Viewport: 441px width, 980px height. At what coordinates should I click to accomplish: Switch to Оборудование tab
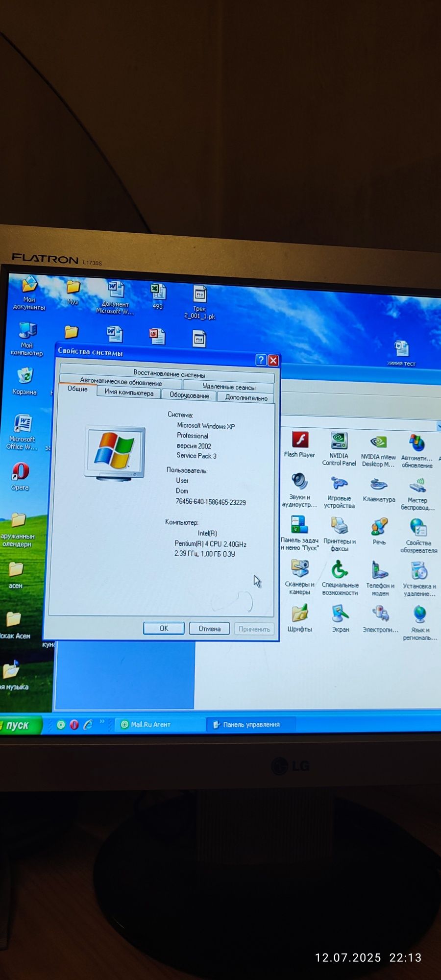(189, 395)
